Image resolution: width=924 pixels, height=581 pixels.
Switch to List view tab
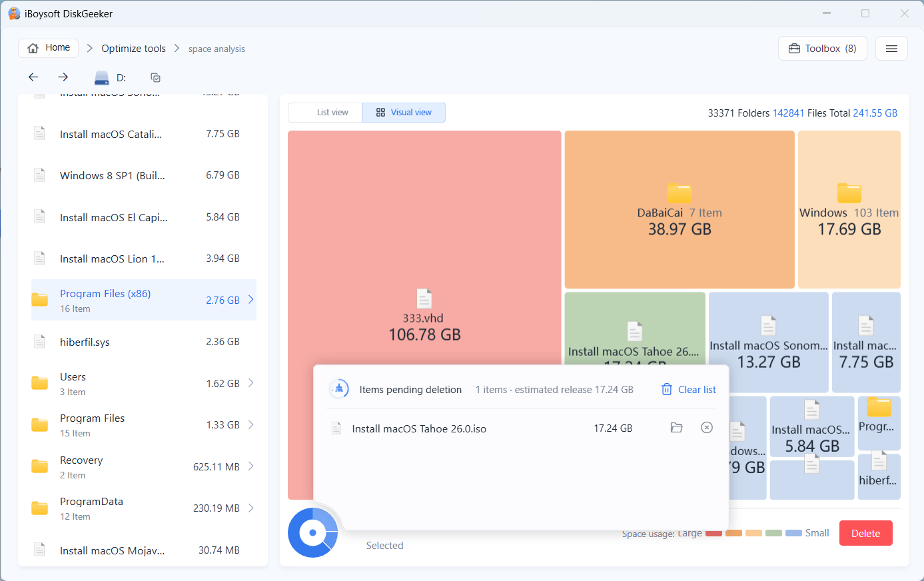coord(325,113)
